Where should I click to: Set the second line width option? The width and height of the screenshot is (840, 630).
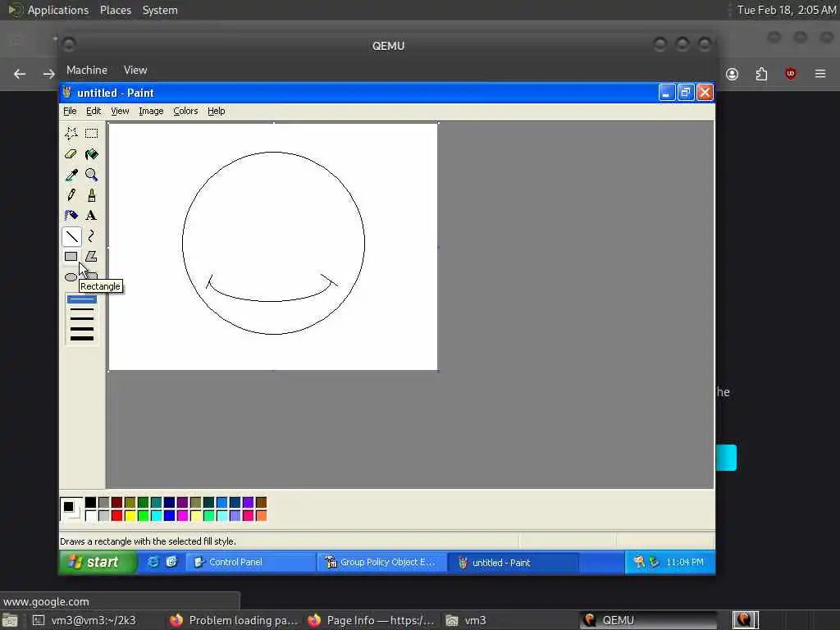tap(81, 309)
